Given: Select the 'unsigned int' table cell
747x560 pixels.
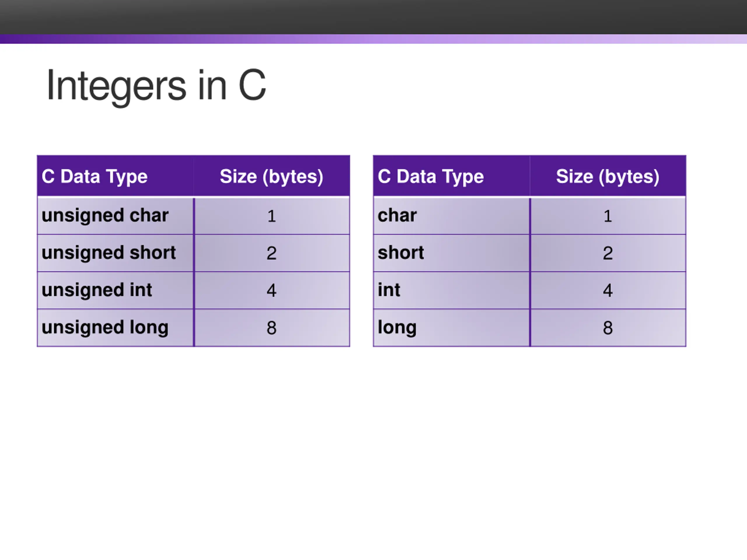Looking at the screenshot, I should coord(116,290).
